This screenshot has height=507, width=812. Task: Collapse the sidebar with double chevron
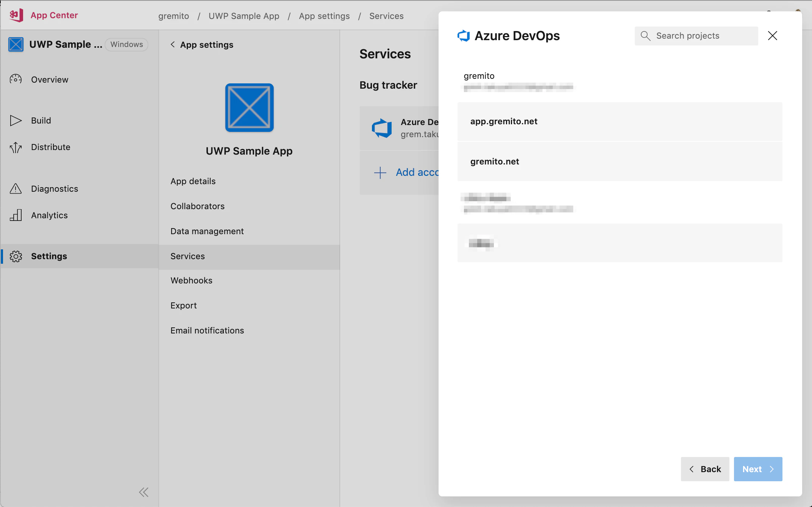click(144, 492)
